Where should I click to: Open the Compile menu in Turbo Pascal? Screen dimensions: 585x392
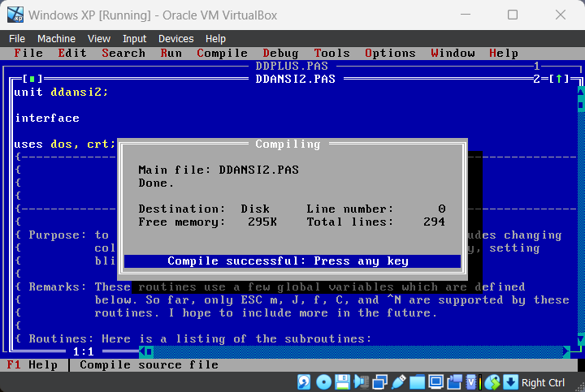coord(222,54)
